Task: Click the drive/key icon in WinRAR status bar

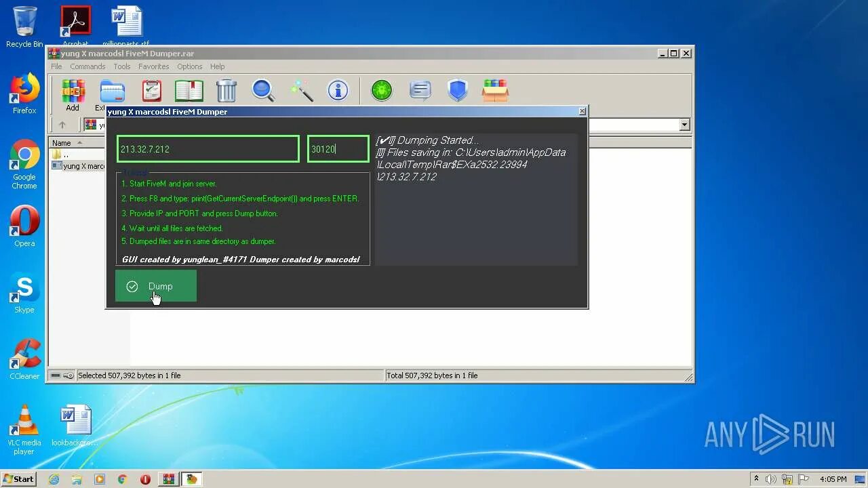Action: [62, 375]
